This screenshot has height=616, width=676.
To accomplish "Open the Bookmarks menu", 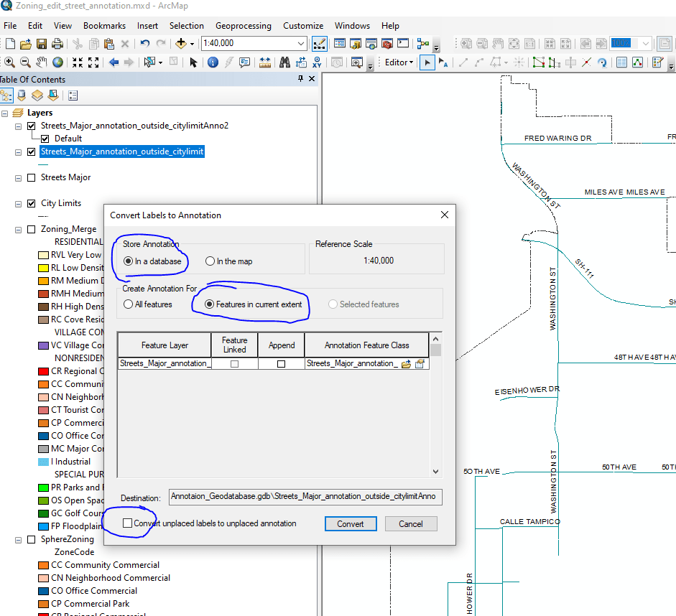I will click(x=104, y=25).
